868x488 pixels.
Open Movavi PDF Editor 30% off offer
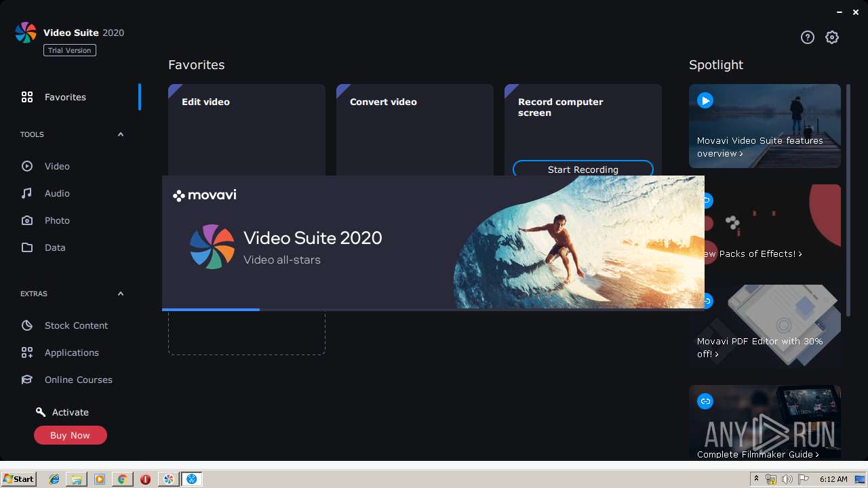pyautogui.click(x=759, y=348)
